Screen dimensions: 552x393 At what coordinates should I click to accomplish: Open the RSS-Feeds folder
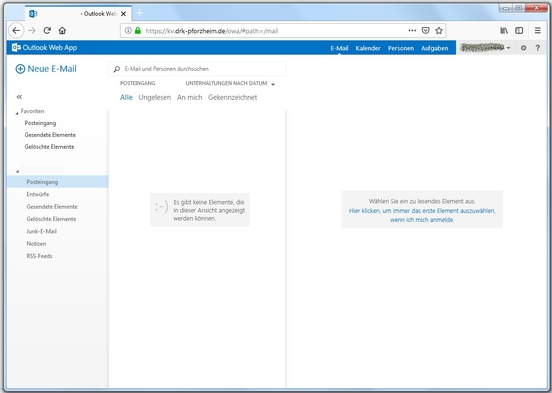(x=39, y=256)
